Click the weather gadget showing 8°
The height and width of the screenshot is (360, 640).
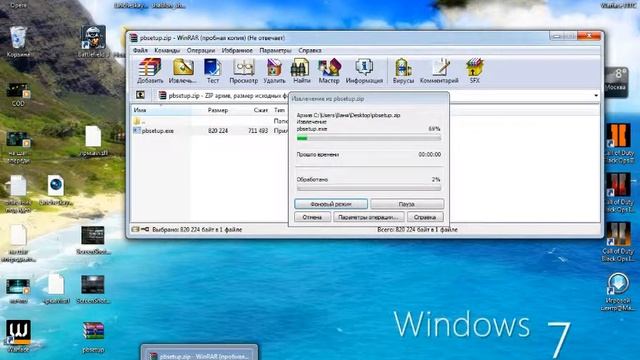pyautogui.click(x=617, y=82)
